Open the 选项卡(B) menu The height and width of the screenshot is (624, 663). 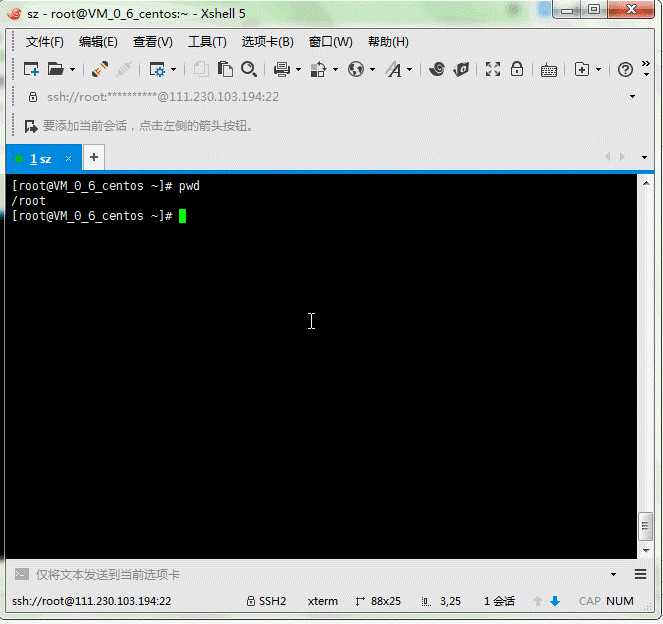pos(268,42)
